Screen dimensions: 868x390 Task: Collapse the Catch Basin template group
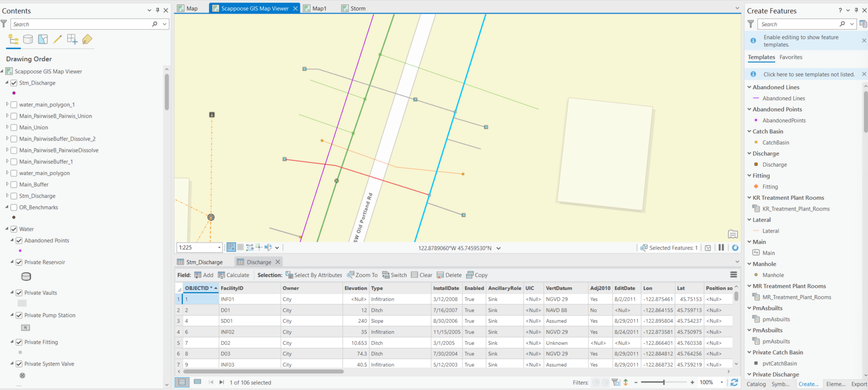749,131
